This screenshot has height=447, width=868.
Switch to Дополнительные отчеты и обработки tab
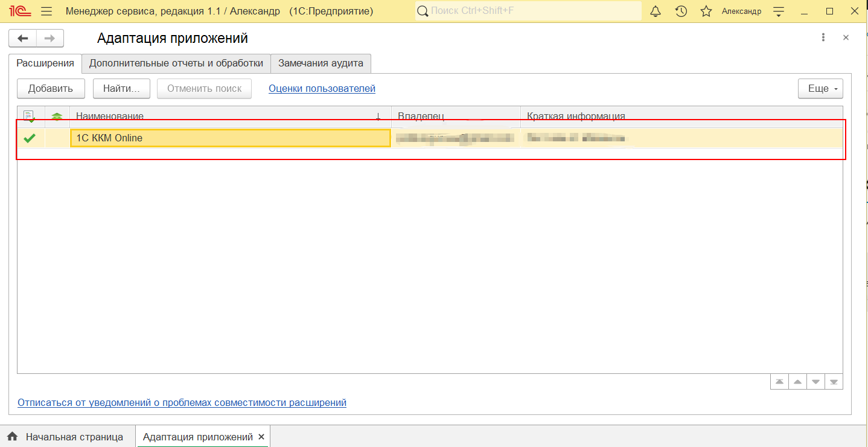(176, 63)
